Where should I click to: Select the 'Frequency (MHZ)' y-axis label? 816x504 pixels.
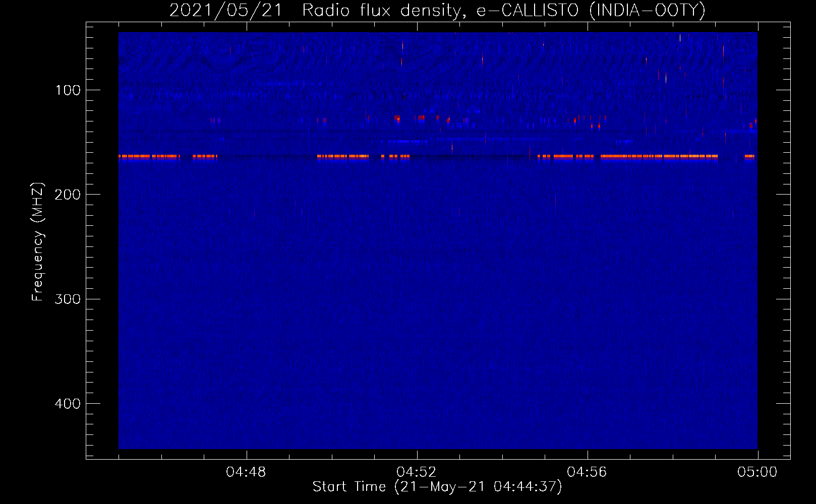tap(38, 241)
